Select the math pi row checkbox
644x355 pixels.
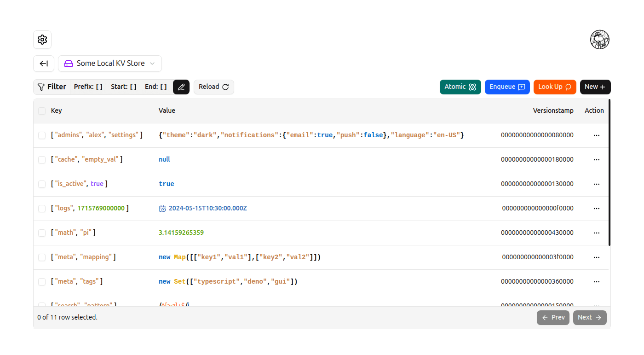42,233
